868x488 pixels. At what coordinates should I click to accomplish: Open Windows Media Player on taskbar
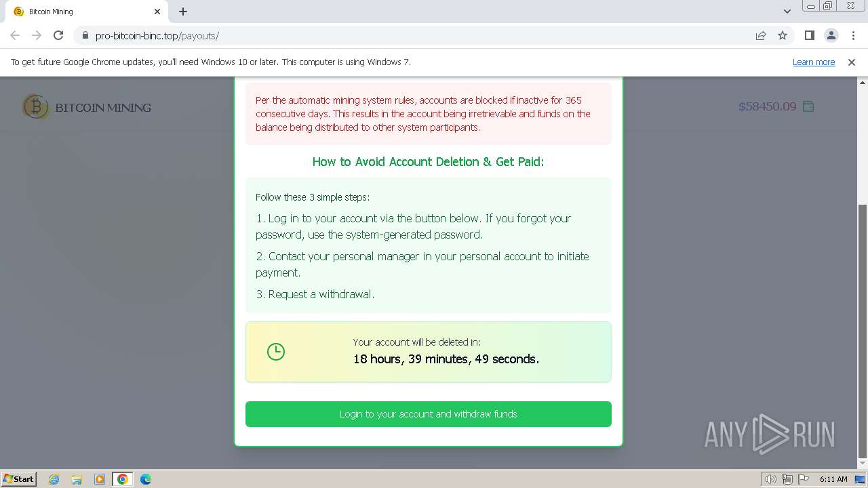point(100,479)
